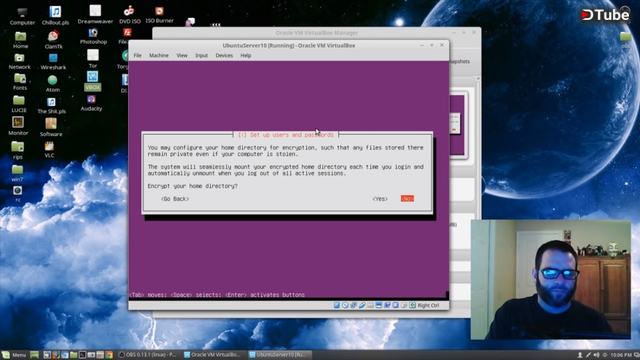This screenshot has width=640, height=360.
Task: Select the VBOX desktop icon
Action: pyautogui.click(x=92, y=81)
